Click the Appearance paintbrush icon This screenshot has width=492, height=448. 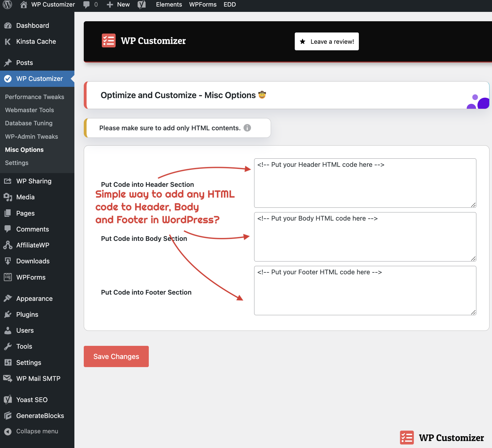point(8,298)
